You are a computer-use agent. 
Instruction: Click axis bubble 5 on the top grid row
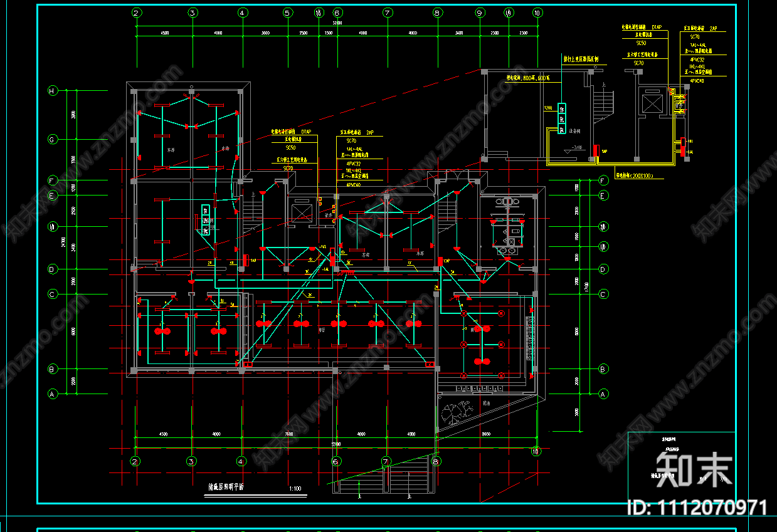pyautogui.click(x=287, y=13)
